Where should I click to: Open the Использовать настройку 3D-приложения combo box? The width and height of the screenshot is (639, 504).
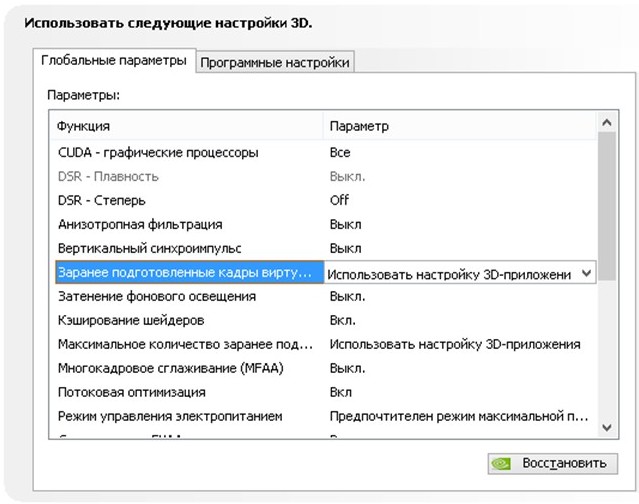[460, 273]
